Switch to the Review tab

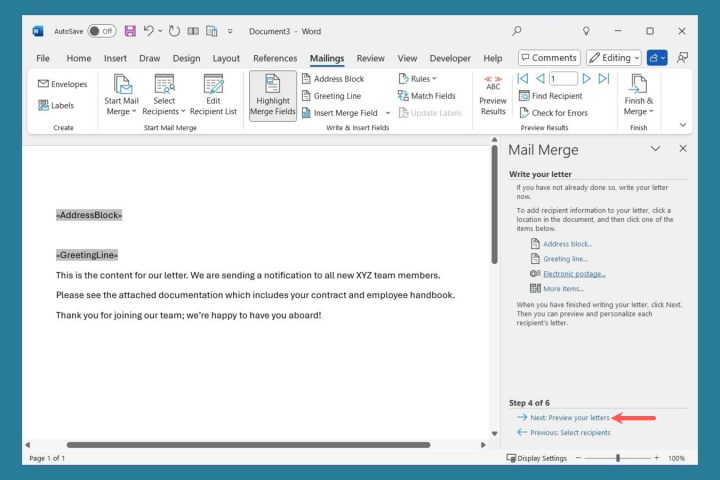[x=370, y=58]
